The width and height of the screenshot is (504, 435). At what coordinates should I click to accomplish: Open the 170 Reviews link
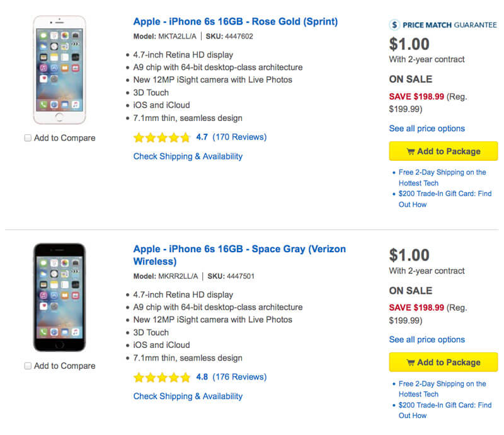[239, 137]
